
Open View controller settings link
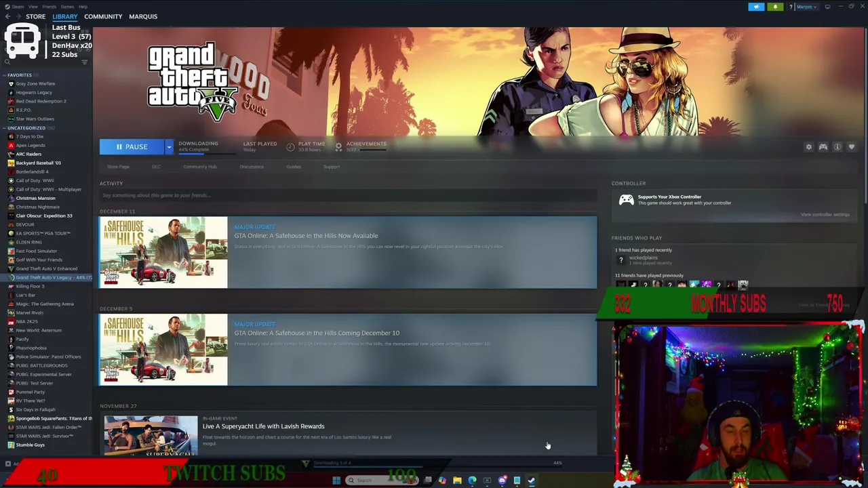coord(825,214)
